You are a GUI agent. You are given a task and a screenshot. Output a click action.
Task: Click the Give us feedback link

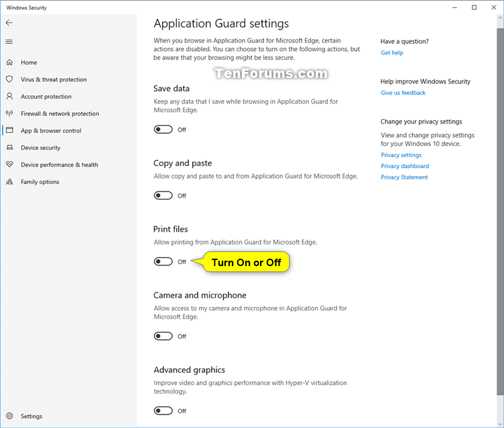[x=403, y=93]
